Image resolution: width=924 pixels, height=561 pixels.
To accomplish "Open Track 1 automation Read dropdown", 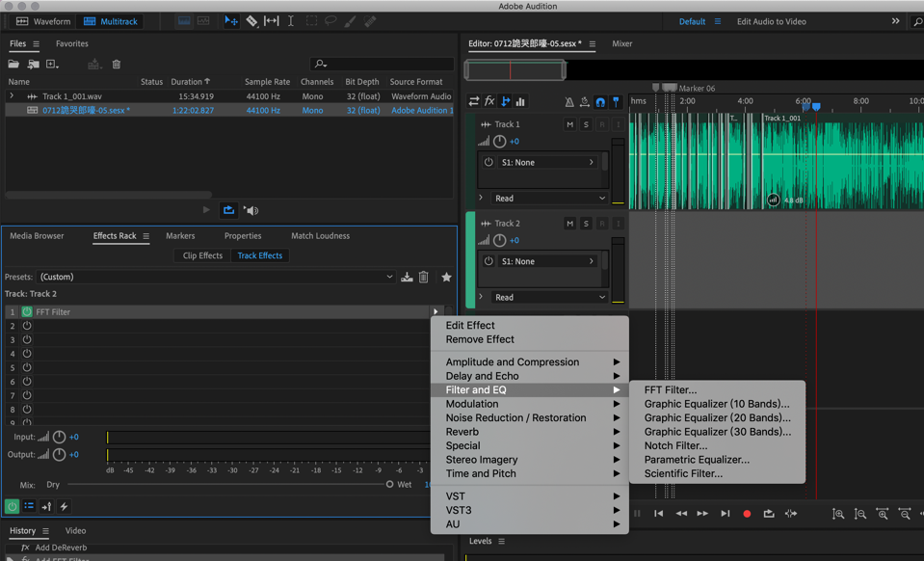I will 550,198.
